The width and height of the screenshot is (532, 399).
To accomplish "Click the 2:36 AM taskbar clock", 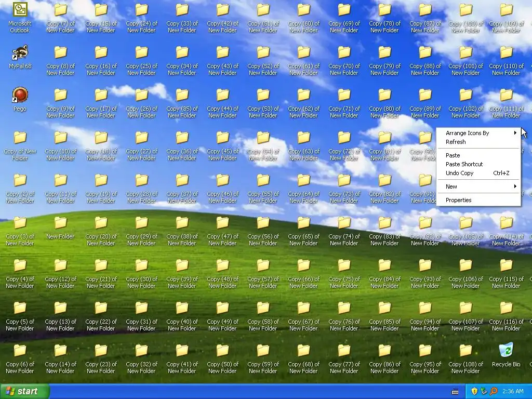I will 513,391.
